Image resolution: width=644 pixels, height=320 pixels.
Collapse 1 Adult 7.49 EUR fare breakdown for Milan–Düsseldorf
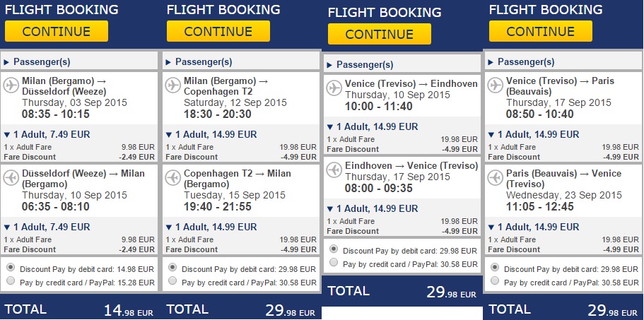point(7,134)
